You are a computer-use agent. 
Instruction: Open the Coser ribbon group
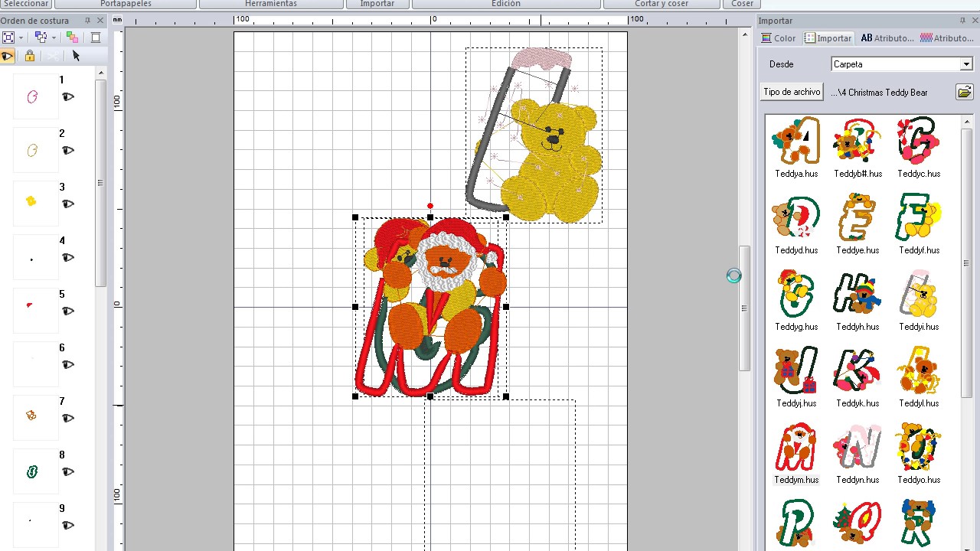(x=742, y=4)
